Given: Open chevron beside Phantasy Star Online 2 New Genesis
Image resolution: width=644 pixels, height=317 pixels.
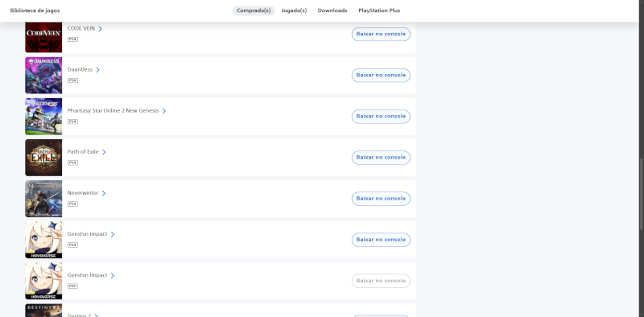Looking at the screenshot, I should 164,111.
